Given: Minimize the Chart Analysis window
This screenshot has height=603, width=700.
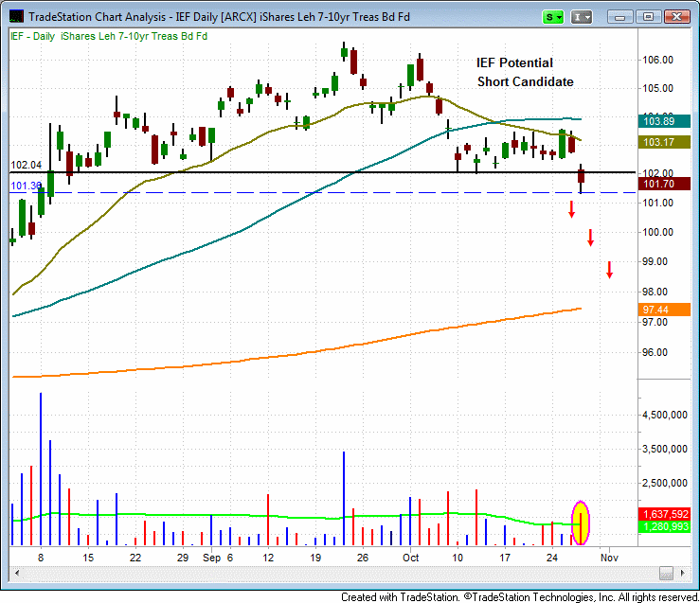Looking at the screenshot, I should (619, 17).
